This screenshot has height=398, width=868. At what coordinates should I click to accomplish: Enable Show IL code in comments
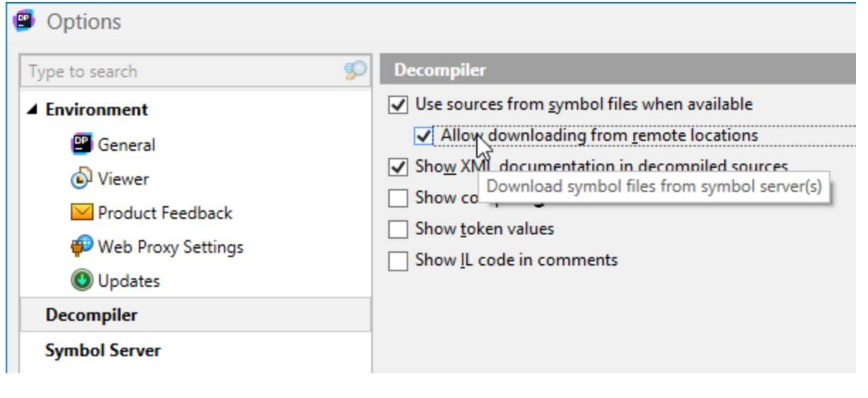tap(400, 261)
